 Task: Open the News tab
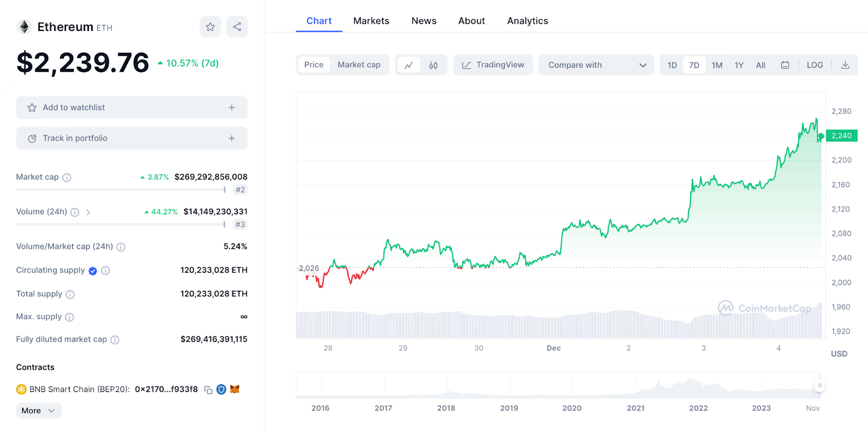424,21
